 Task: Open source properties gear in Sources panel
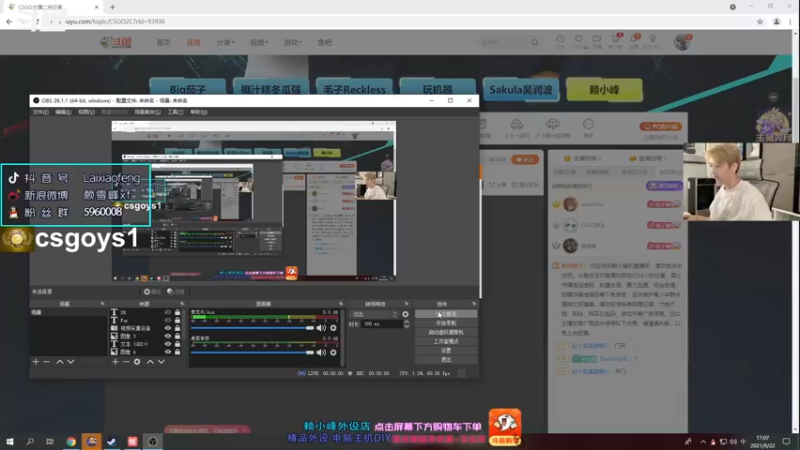coord(137,362)
